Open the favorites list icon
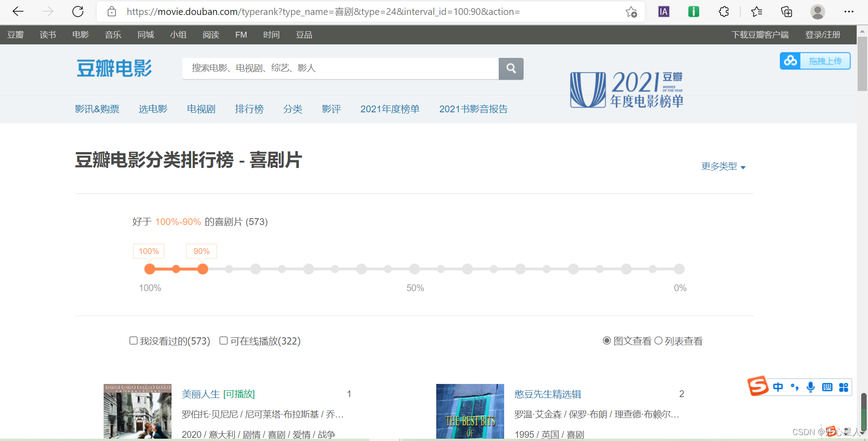This screenshot has height=441, width=868. (757, 12)
